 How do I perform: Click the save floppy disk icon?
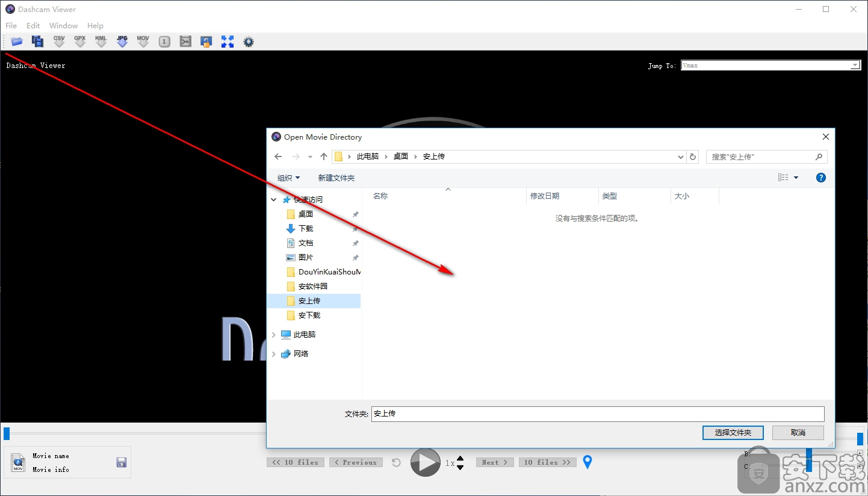coord(121,462)
